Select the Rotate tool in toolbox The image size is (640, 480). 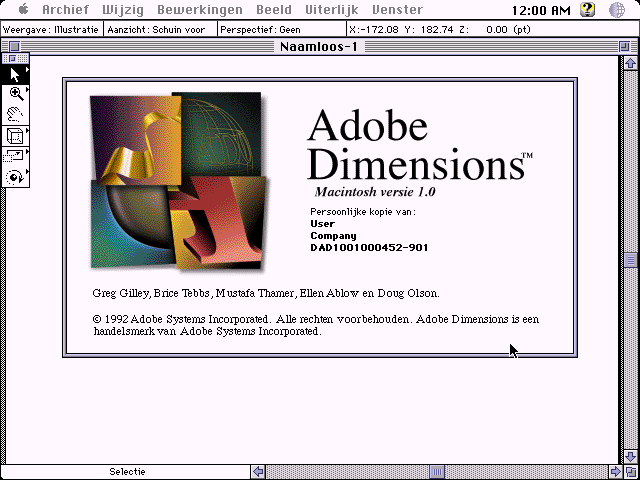point(15,177)
